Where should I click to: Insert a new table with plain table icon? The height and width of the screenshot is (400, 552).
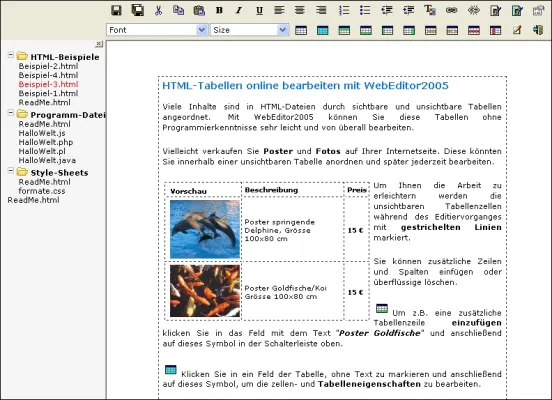301,30
